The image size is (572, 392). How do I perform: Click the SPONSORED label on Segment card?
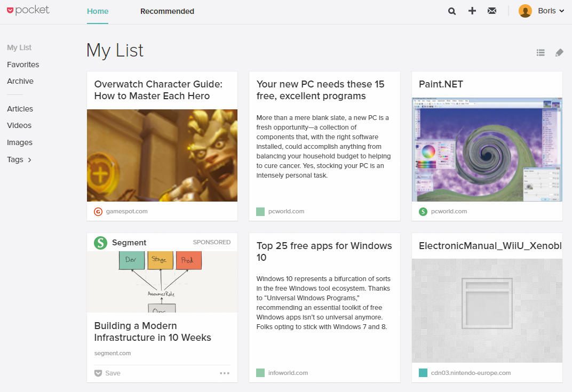212,242
